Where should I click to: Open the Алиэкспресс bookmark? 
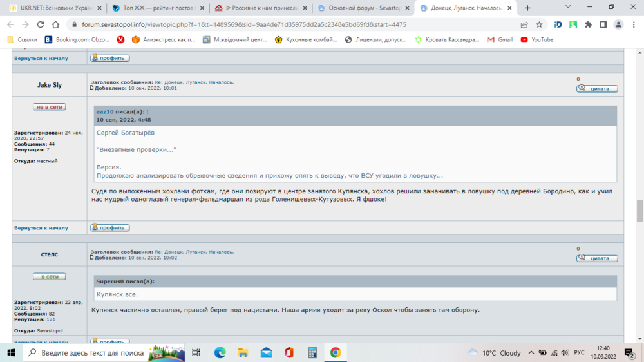[164, 39]
